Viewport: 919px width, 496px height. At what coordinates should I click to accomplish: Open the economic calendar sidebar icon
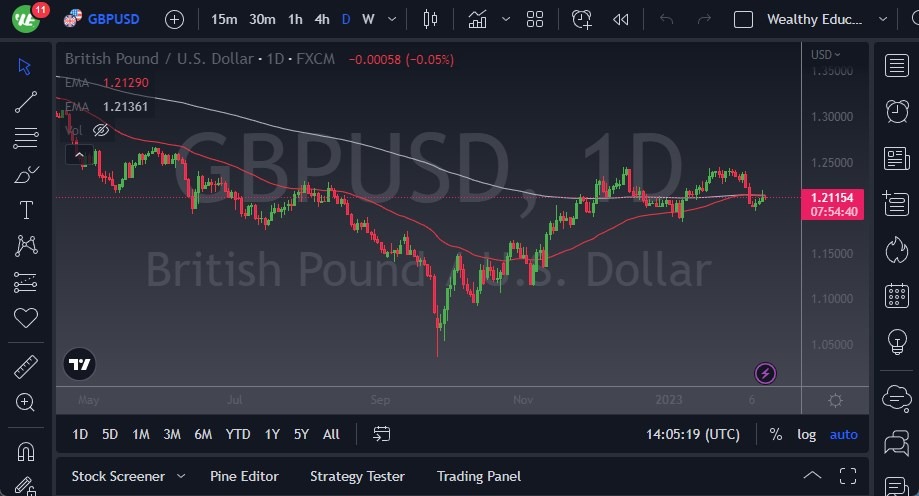[x=896, y=296]
